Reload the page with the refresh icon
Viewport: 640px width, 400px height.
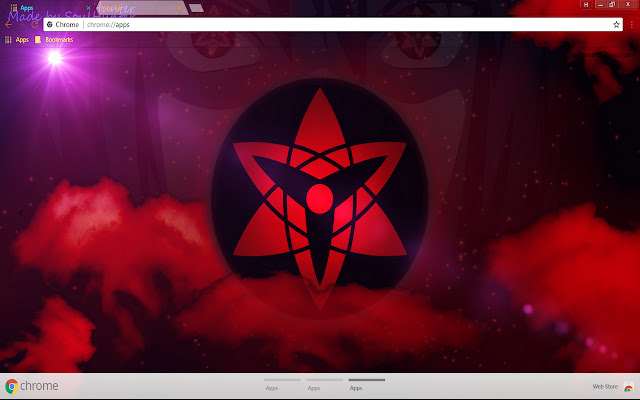pos(35,24)
